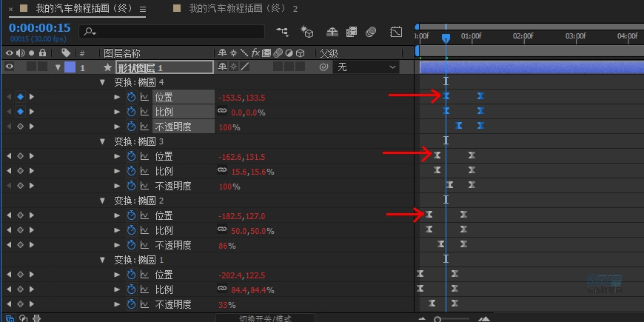The width and height of the screenshot is (644, 322).
Task: Toggle keyframe diamond for 椭圆 2 不透明度
Action: (20, 245)
